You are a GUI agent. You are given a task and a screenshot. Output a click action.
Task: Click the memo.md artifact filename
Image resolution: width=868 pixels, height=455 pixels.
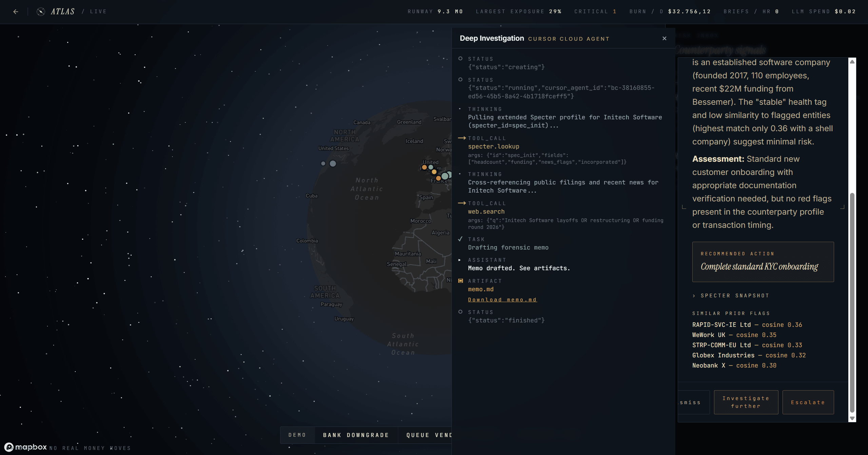pyautogui.click(x=481, y=289)
